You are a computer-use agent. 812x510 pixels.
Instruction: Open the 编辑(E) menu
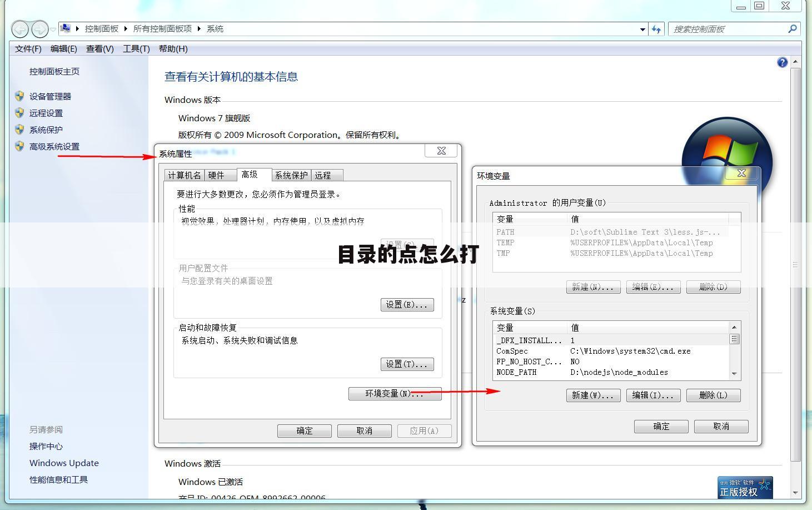(64, 49)
